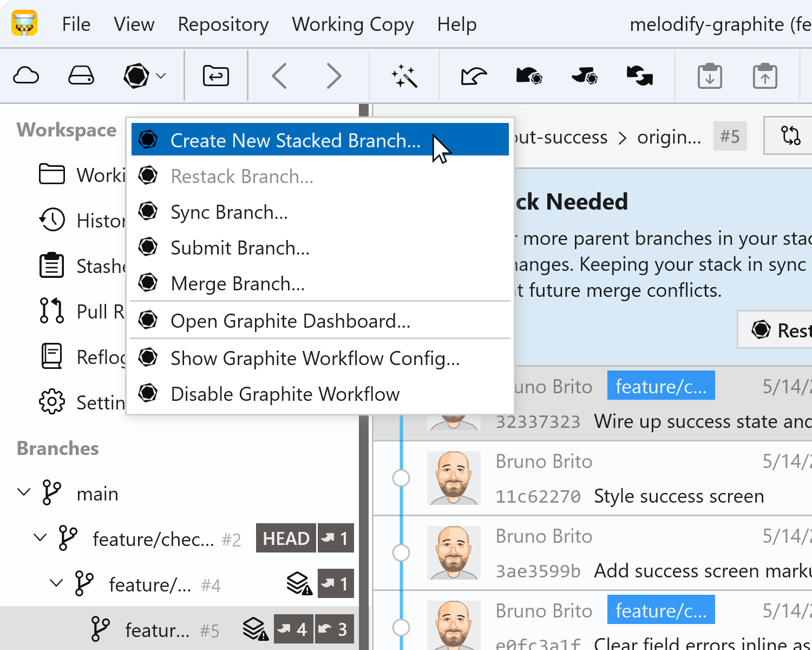The width and height of the screenshot is (812, 650).
Task: Click the quick open repository icon
Action: pyautogui.click(x=216, y=76)
